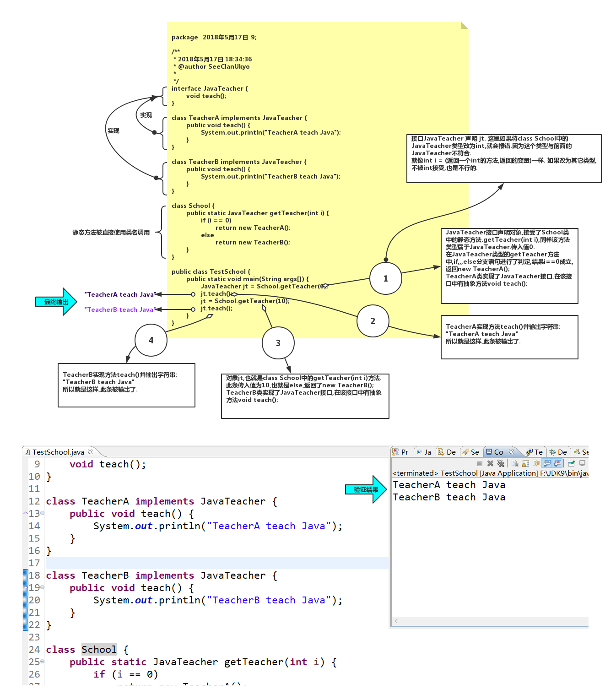Viewport: 616px width, 700px height.
Task: Close the TestSchool.java editor tab
Action: pyautogui.click(x=90, y=452)
